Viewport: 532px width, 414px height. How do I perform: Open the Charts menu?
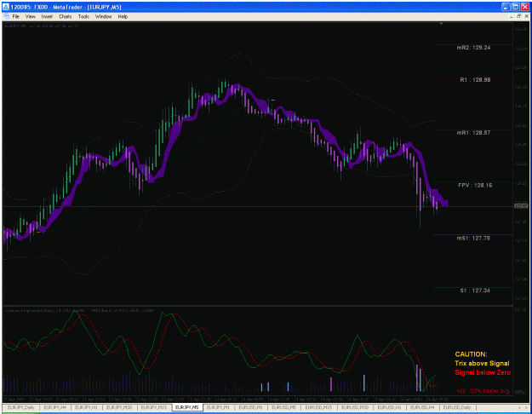point(66,16)
